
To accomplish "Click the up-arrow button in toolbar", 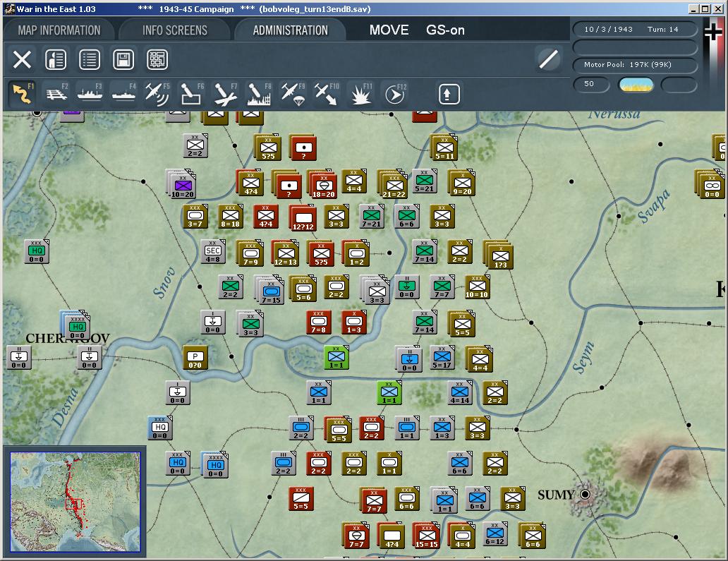I will tap(449, 95).
